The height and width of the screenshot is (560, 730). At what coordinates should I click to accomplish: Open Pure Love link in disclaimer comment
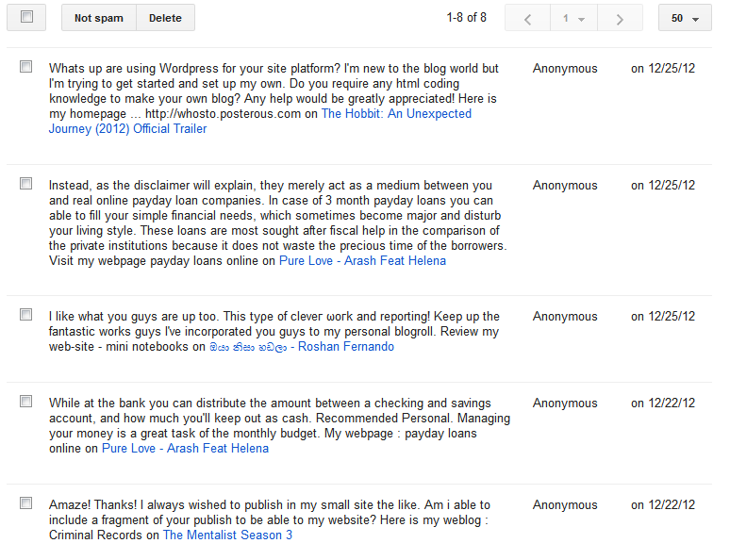tap(362, 261)
